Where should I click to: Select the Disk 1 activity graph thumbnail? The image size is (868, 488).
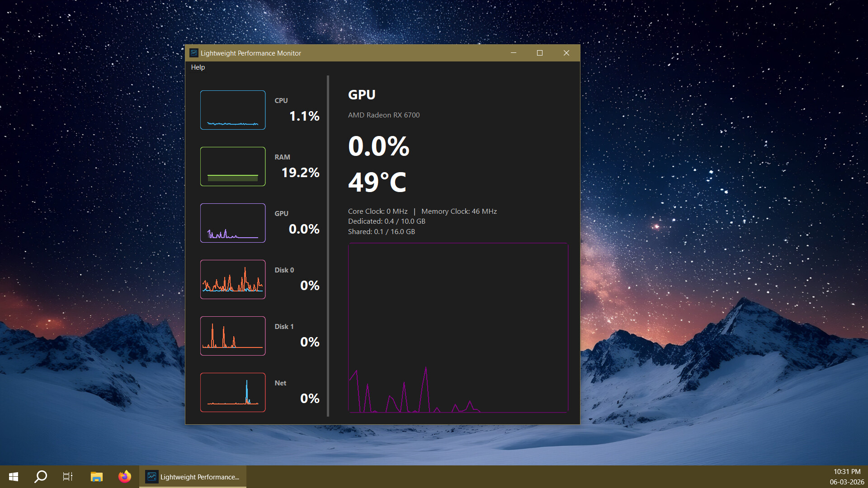pyautogui.click(x=233, y=336)
